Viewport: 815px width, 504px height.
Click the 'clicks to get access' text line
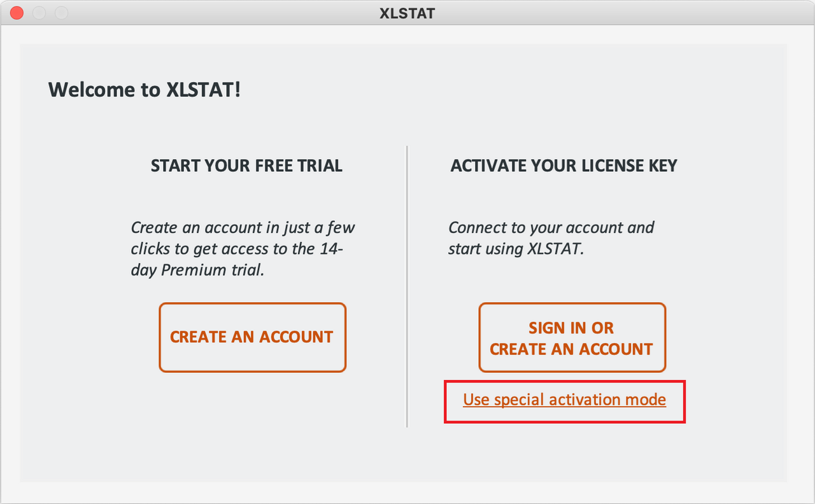[237, 248]
